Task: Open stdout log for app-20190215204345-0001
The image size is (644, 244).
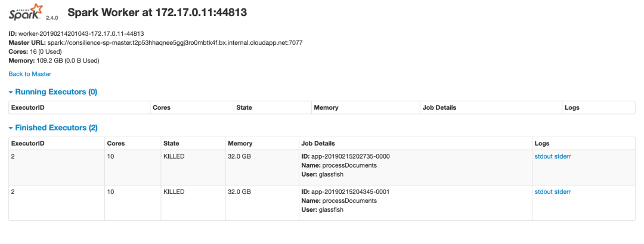Action: (543, 192)
